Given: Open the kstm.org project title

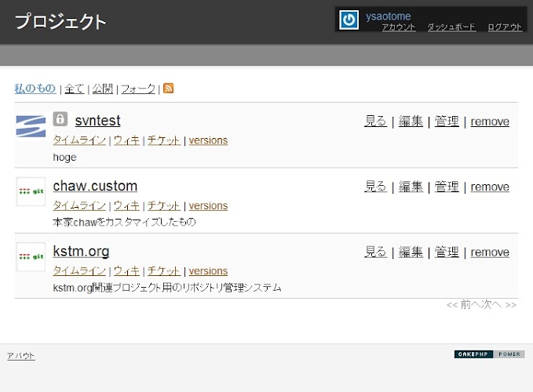Looking at the screenshot, I should point(81,252).
